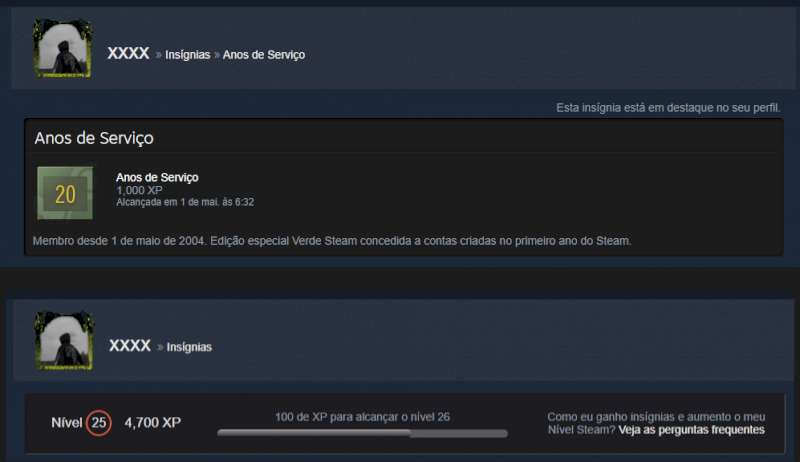800x462 pixels.
Task: Open Veja as perguntas frequentes link
Action: [691, 430]
